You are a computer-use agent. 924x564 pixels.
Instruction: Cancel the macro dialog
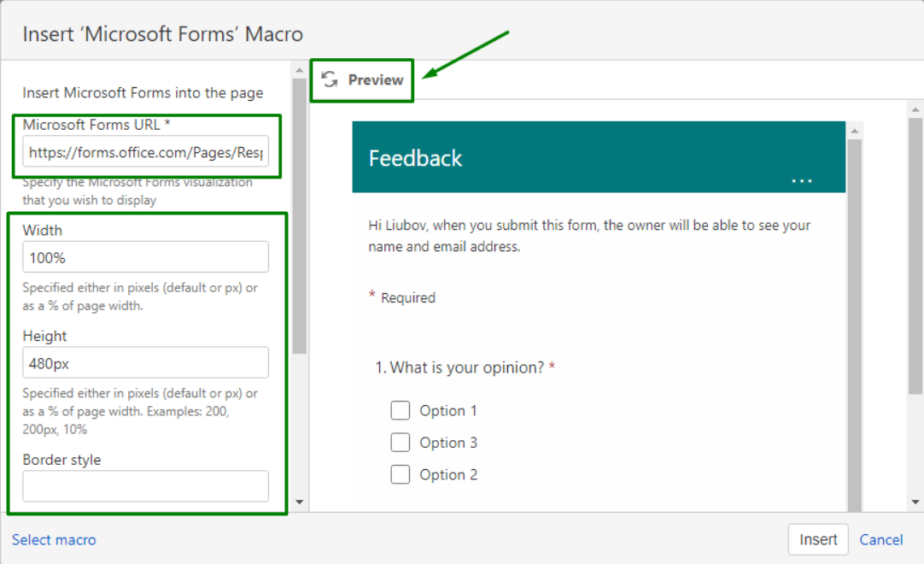881,540
